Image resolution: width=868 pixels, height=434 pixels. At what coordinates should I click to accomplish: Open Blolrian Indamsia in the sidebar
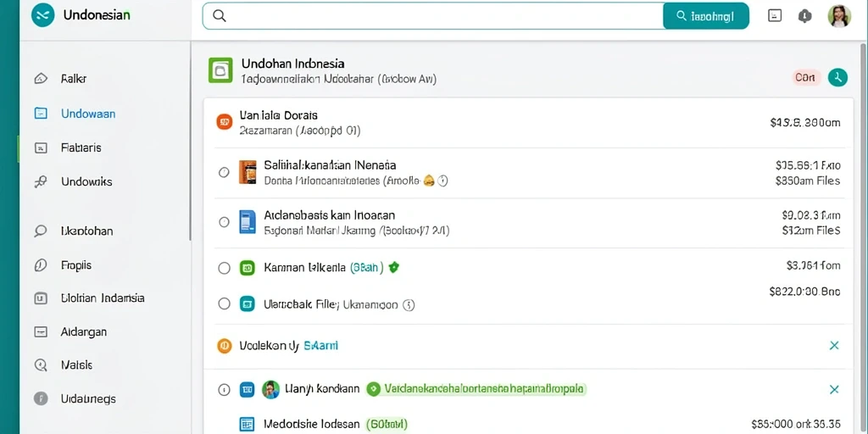88,298
